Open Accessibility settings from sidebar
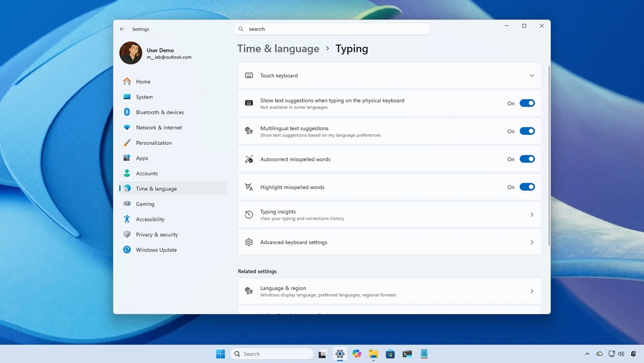644x363 pixels. [150, 219]
